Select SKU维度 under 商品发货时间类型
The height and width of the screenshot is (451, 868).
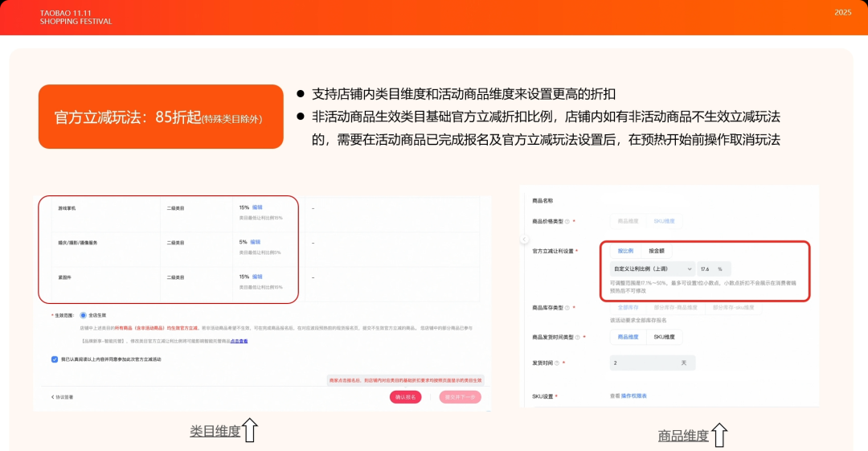point(664,337)
